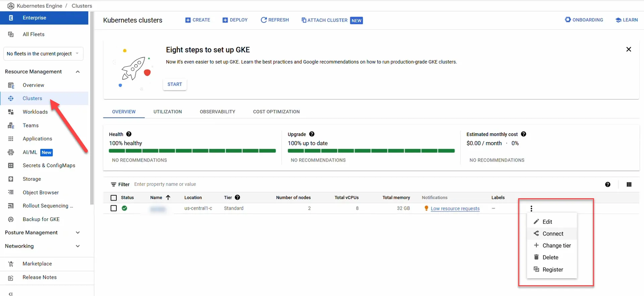Click the Backup for GKE icon
The width and height of the screenshot is (644, 296).
tap(11, 219)
